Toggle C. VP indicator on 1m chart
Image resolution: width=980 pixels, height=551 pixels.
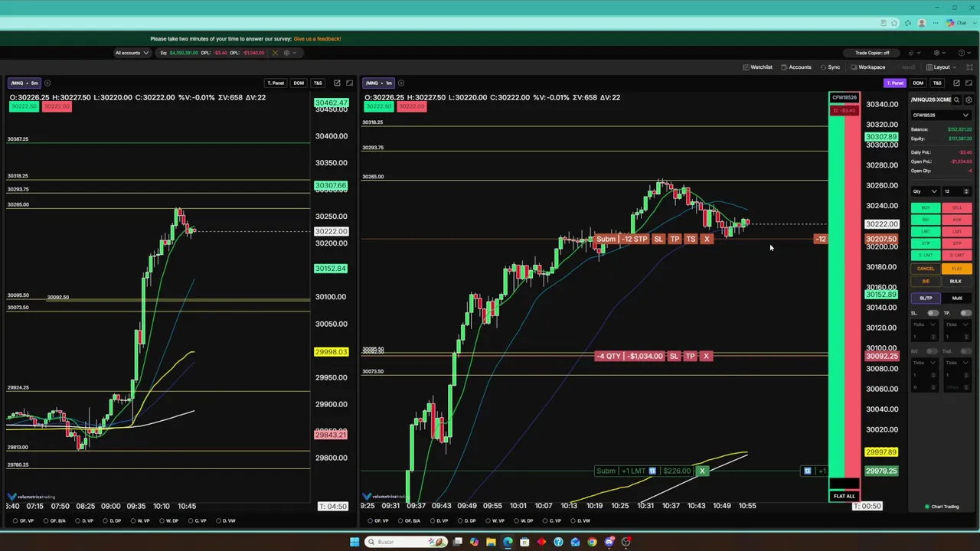coord(553,521)
